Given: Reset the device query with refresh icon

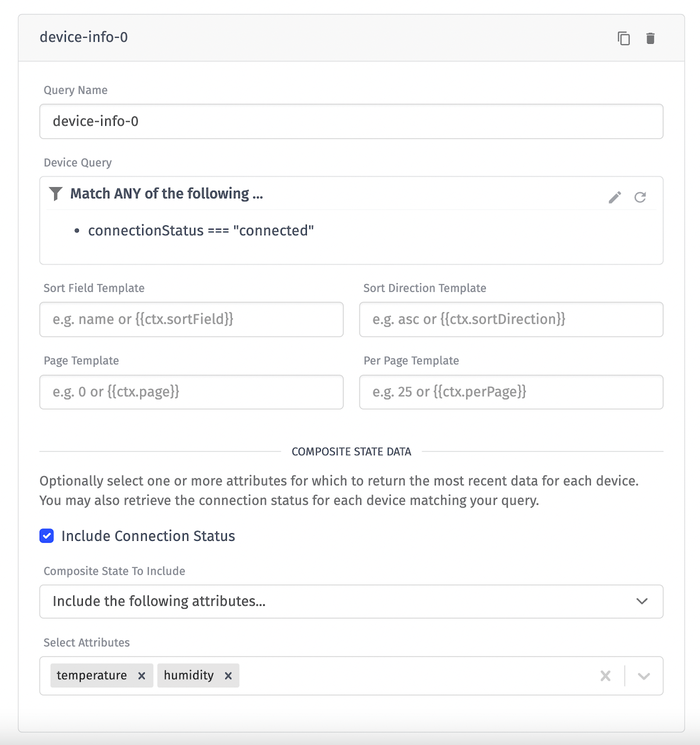Looking at the screenshot, I should click(640, 197).
